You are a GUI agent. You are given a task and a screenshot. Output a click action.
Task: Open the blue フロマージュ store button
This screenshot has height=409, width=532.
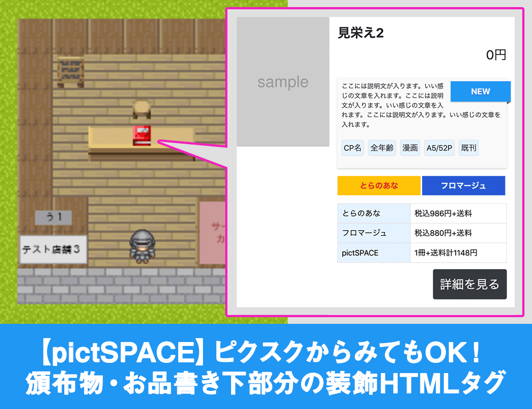point(463,186)
